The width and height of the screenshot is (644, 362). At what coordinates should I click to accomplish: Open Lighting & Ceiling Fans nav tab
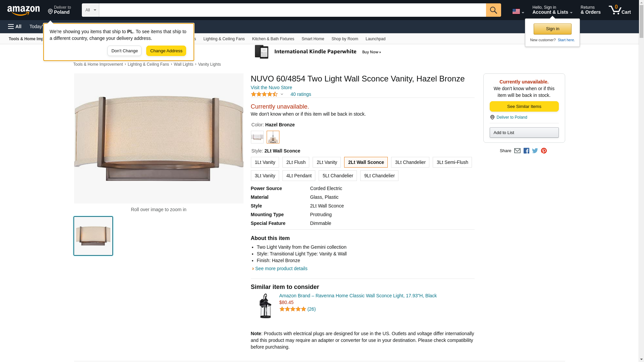[224, 39]
